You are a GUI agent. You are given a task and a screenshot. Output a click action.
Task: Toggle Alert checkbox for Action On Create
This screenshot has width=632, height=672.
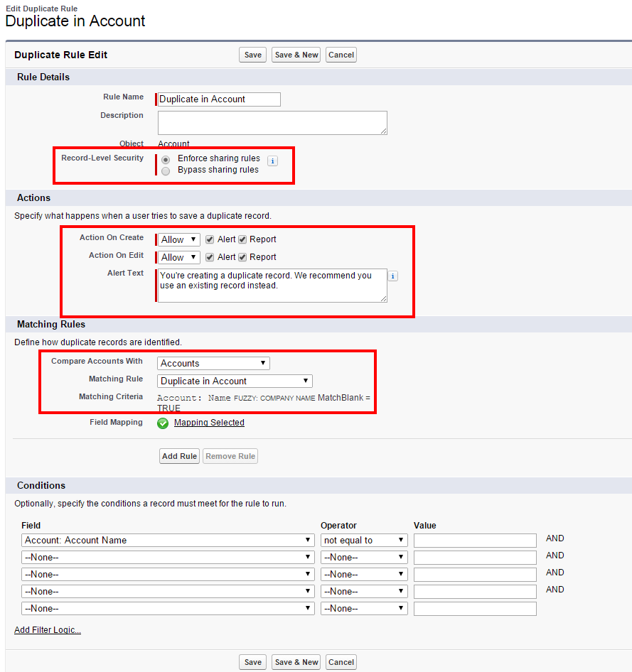[210, 239]
